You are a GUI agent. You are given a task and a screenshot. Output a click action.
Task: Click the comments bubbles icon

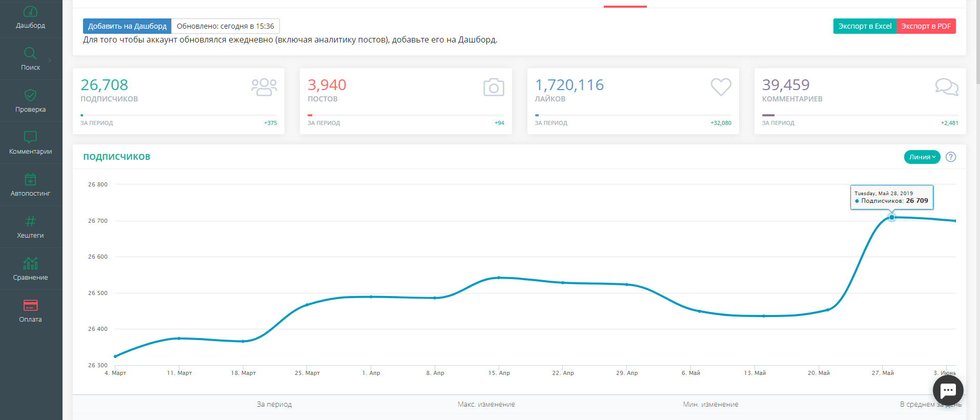coord(947,87)
